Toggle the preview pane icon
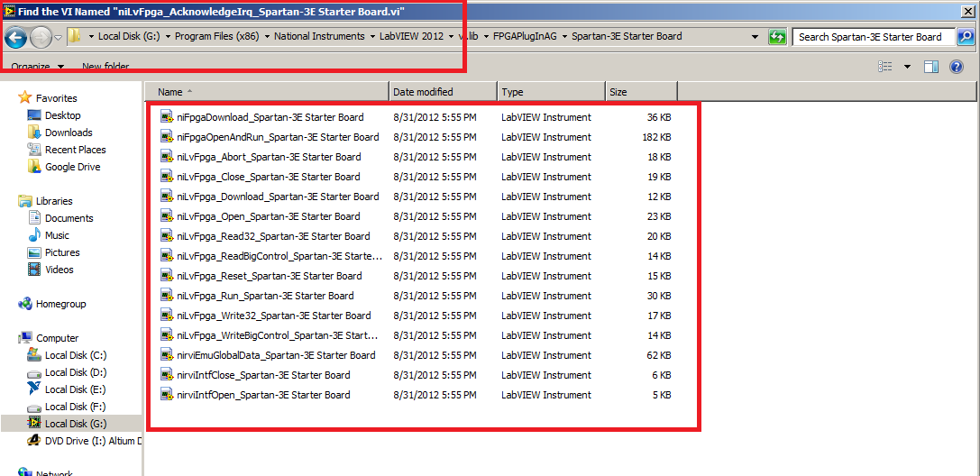This screenshot has height=476, width=980. [931, 67]
